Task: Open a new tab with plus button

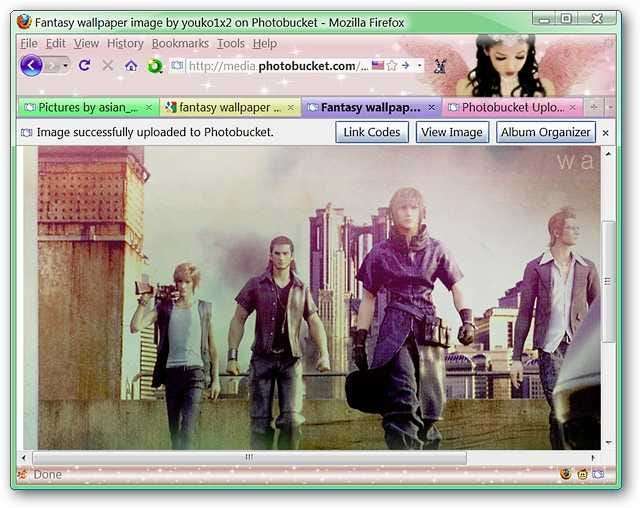Action: pyautogui.click(x=594, y=107)
